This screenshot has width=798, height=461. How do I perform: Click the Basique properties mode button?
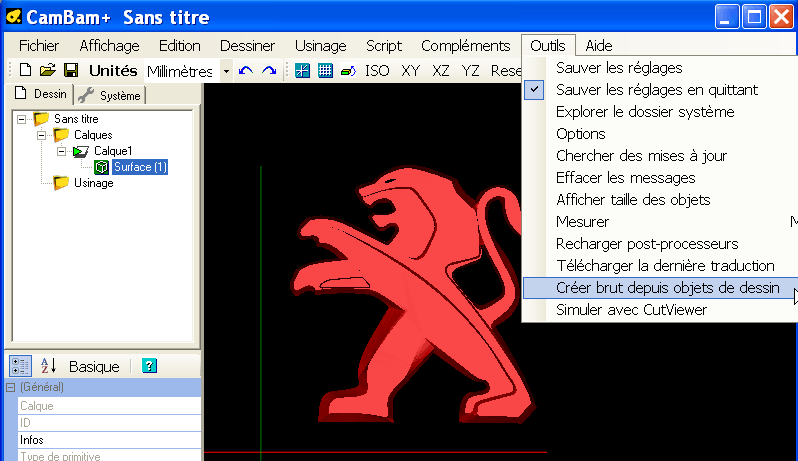click(94, 366)
